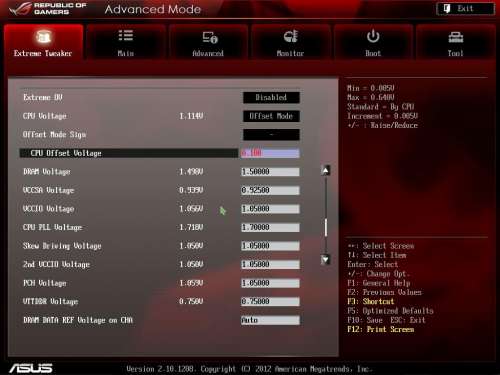
Task: Click the vertical scrollbar thumb
Action: click(x=326, y=227)
